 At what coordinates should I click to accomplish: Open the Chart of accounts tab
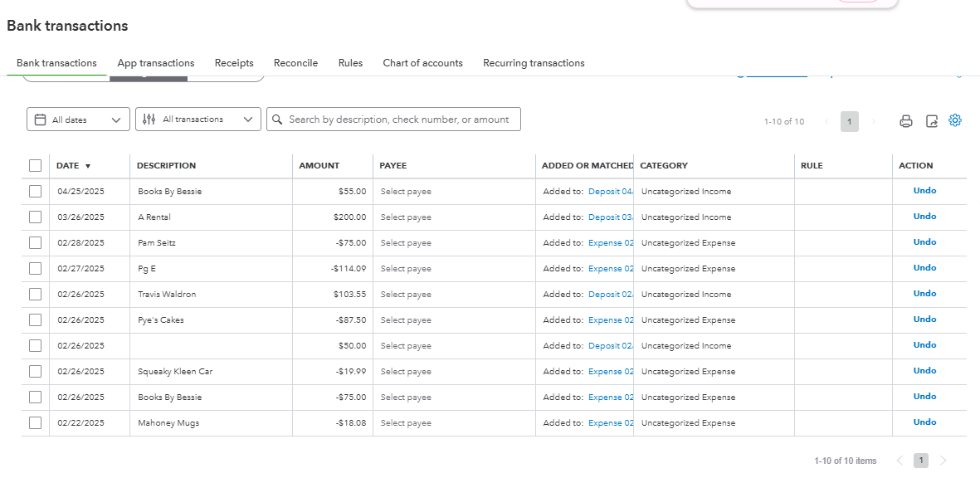point(422,63)
